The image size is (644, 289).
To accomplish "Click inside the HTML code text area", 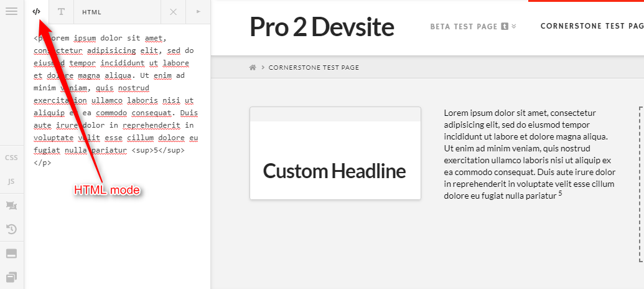I will (x=118, y=156).
